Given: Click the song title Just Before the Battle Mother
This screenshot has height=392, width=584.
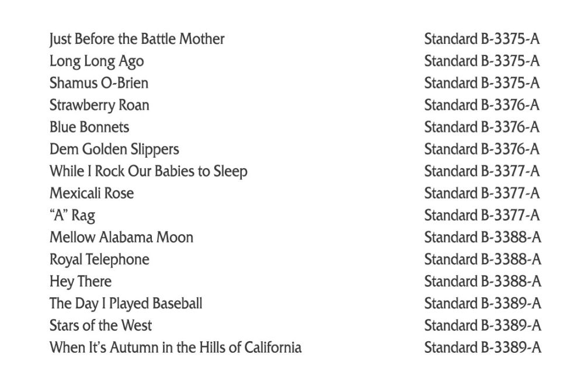Looking at the screenshot, I should [137, 39].
